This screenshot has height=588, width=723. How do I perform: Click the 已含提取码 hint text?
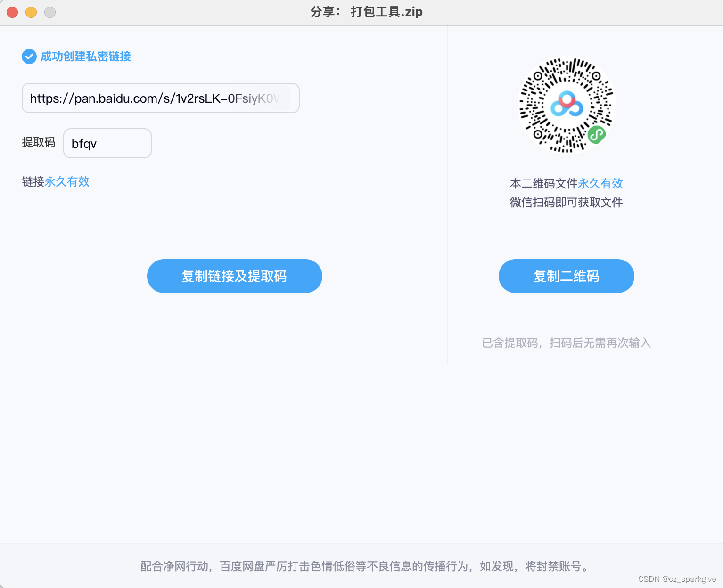566,343
